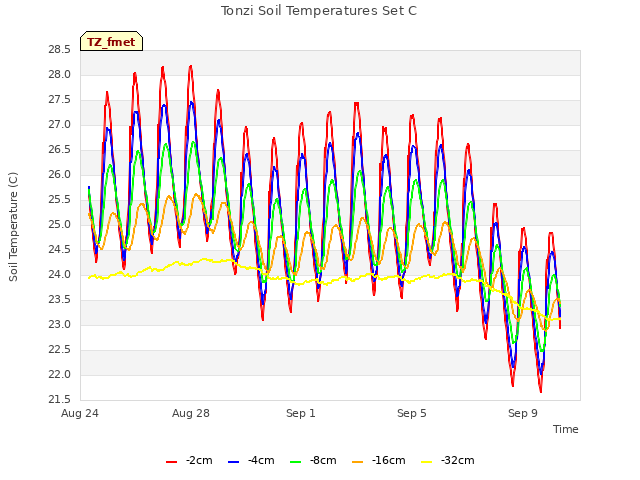Click the blue -4cm legend color marker
Screen dimensions: 640x480
point(233,462)
